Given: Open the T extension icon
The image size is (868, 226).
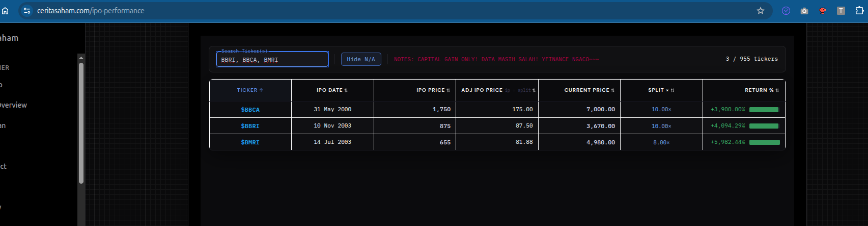Looking at the screenshot, I should [x=841, y=11].
